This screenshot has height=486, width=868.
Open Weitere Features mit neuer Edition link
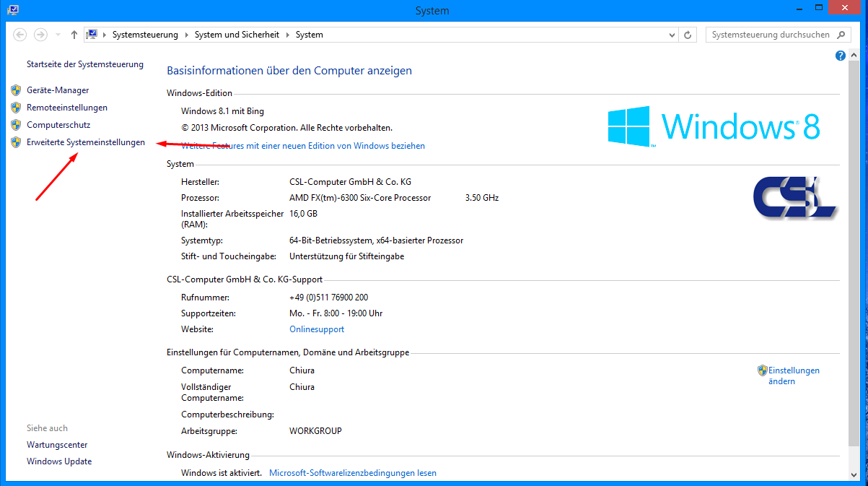303,146
